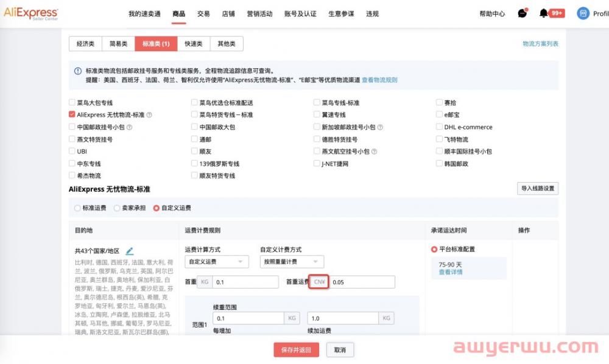Viewport: 609px width, 364px height.
Task: Open 查看详情 link under 75-90 天
Action: point(451,272)
